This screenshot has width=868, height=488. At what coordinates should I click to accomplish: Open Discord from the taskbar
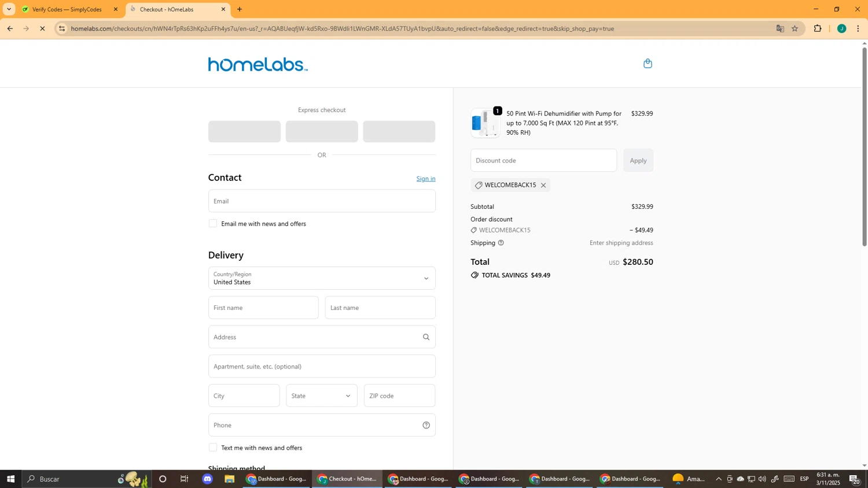point(208,479)
